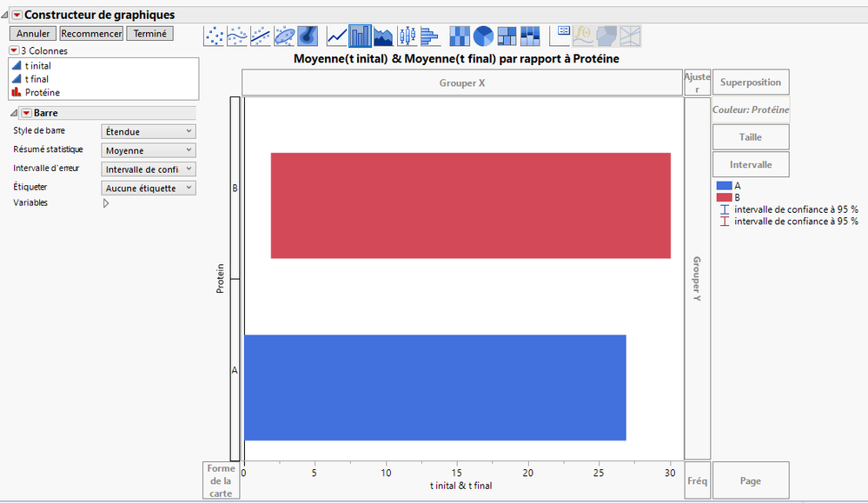Click the red B legend color swatch
Screen dimensions: 868x503
coord(724,197)
